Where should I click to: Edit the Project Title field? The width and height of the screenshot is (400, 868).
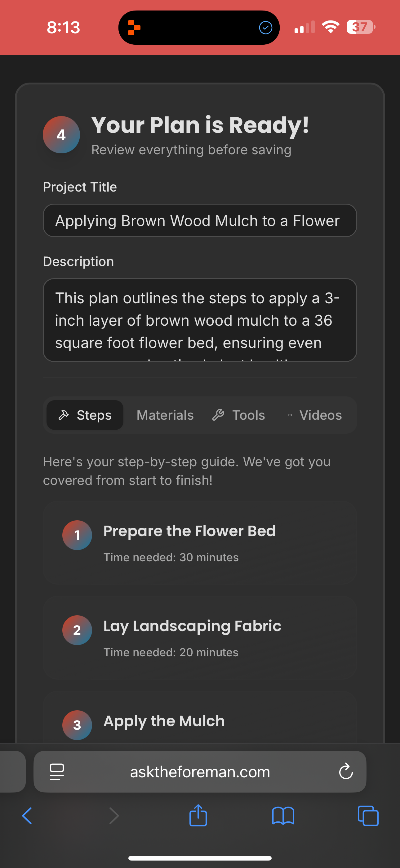coord(200,220)
